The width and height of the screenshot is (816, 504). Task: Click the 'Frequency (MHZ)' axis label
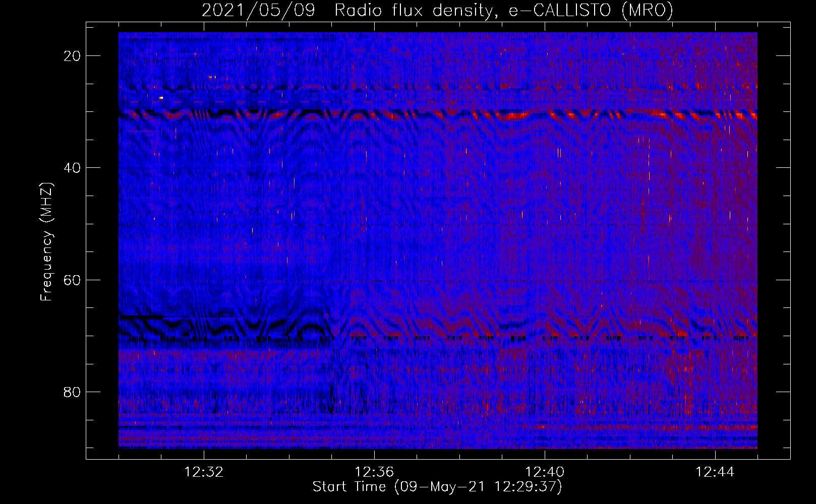(46, 242)
